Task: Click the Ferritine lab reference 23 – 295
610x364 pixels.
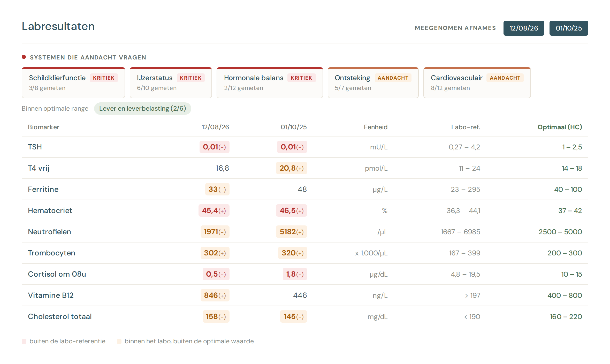Action: click(x=466, y=189)
